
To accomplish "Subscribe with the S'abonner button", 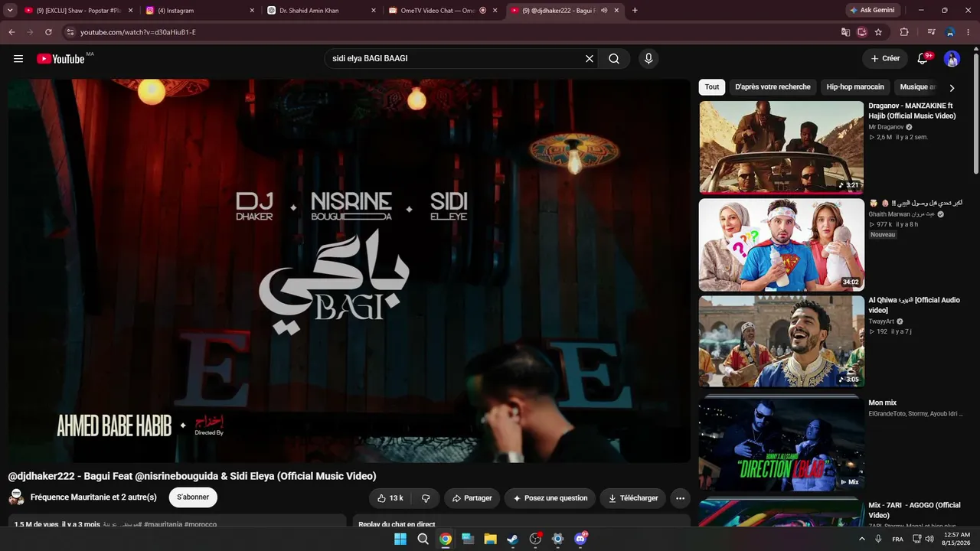I will (x=193, y=497).
